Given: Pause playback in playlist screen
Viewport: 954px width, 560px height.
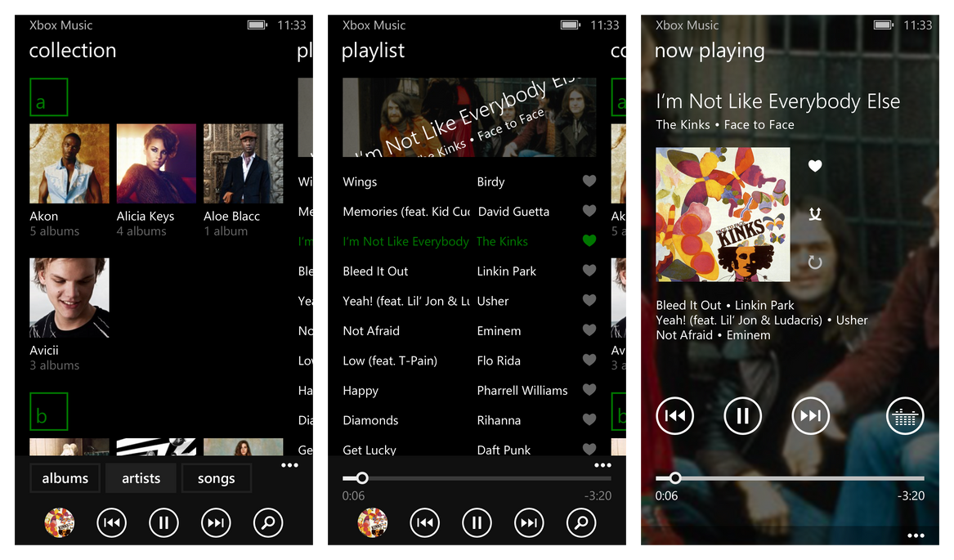Looking at the screenshot, I should click(x=477, y=523).
